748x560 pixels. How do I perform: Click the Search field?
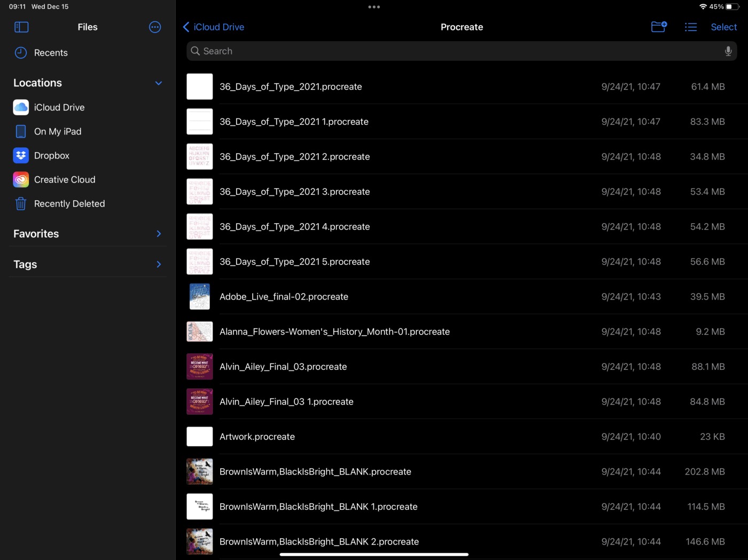click(459, 51)
